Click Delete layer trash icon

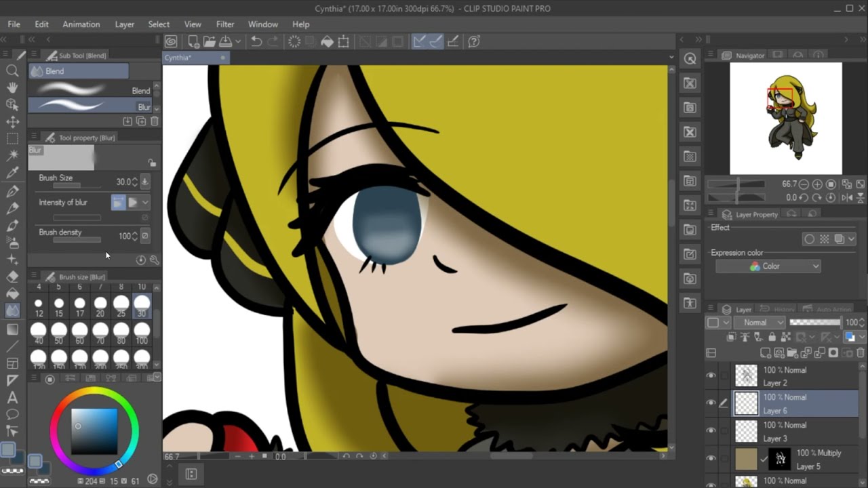point(861,352)
